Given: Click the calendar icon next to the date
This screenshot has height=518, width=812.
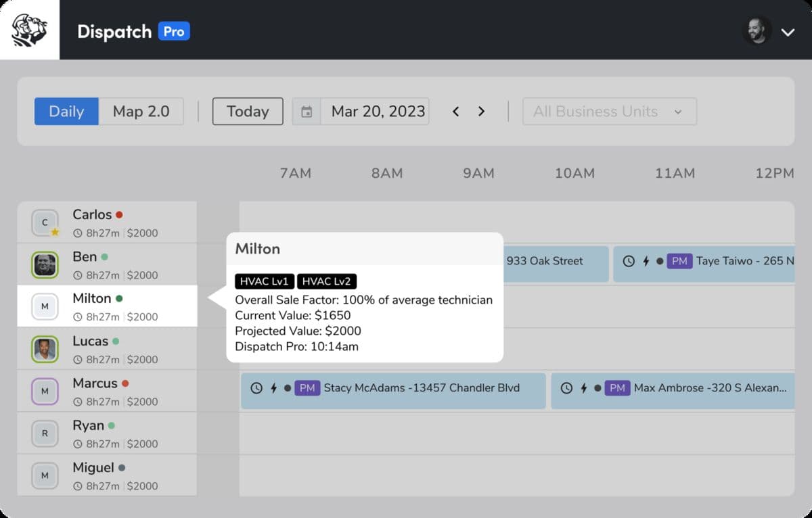Looking at the screenshot, I should (306, 111).
